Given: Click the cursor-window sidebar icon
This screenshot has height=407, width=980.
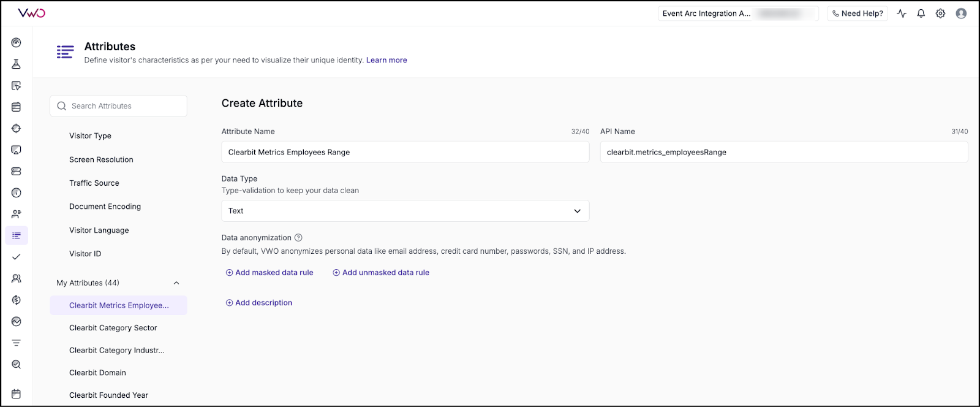Looking at the screenshot, I should point(17,86).
